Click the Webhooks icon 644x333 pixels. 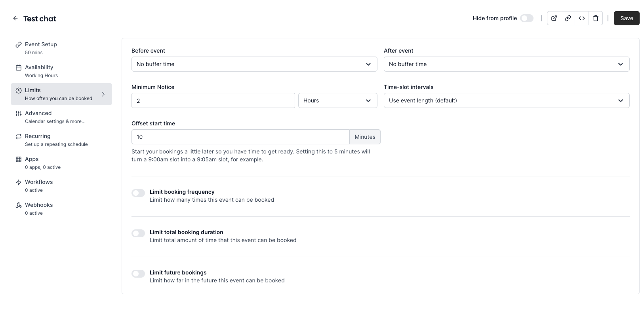coord(19,205)
